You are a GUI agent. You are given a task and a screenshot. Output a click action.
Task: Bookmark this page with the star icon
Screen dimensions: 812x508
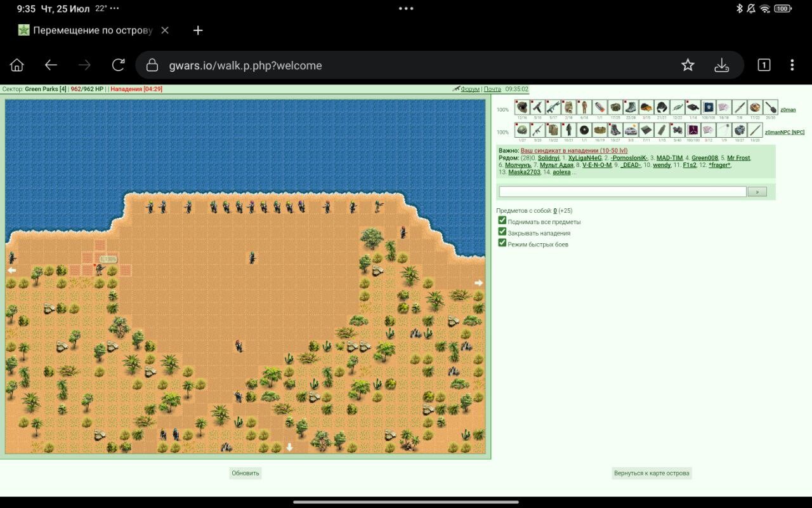[x=688, y=65]
